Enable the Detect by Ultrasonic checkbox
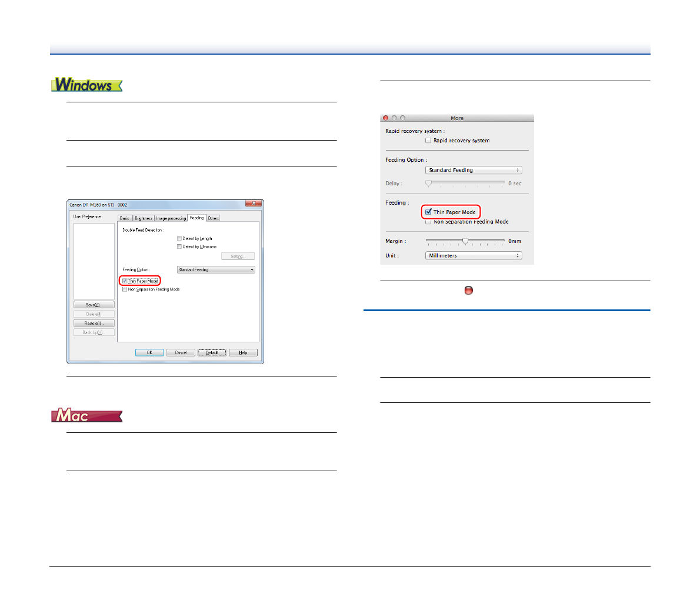Screen dimensions: 700x600 pyautogui.click(x=179, y=247)
